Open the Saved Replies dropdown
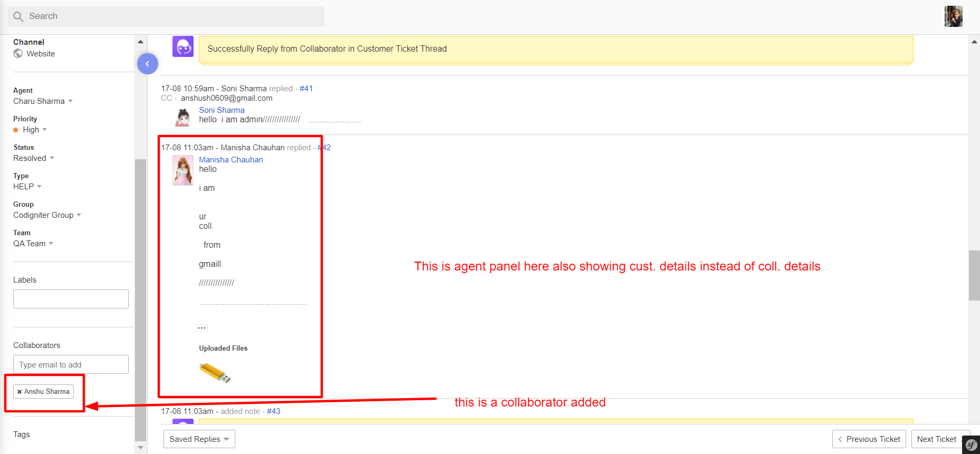This screenshot has height=454, width=980. pos(199,439)
